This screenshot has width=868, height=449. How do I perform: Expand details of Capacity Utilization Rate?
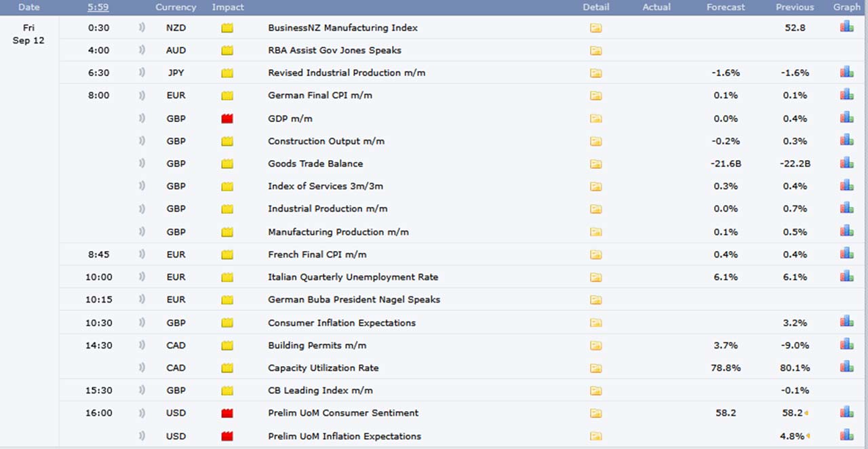tap(595, 368)
